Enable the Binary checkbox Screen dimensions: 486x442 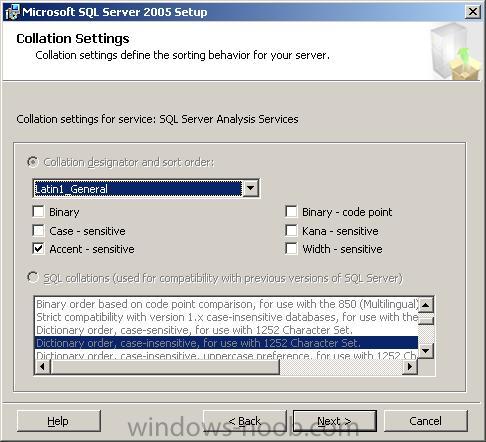coord(39,212)
